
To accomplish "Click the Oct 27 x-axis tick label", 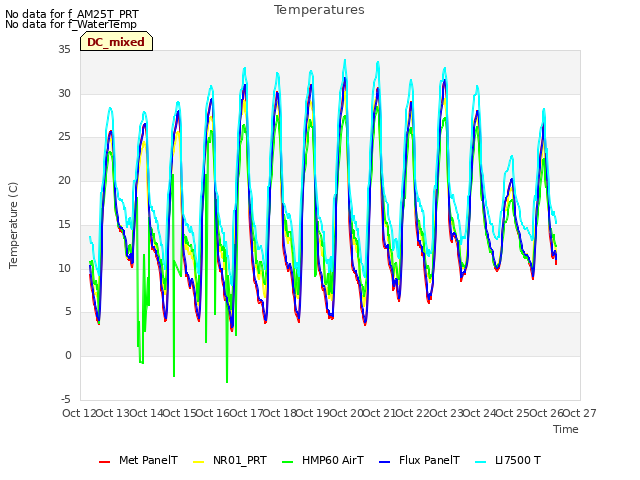I will [579, 413].
